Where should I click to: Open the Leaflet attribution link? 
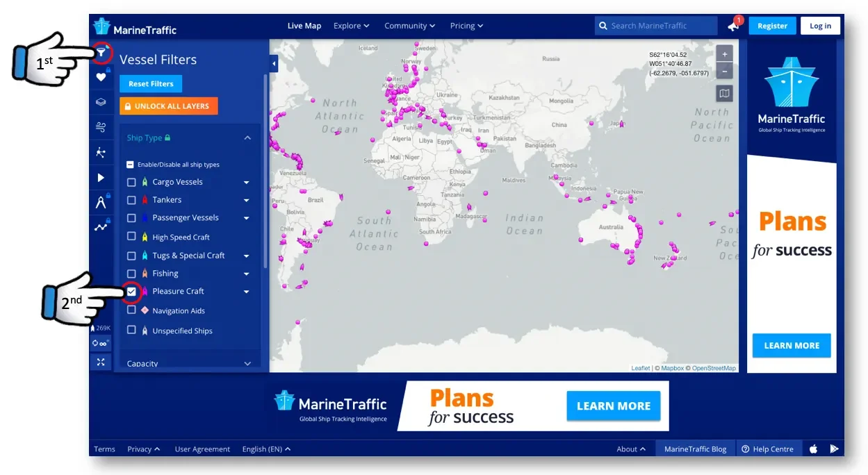pyautogui.click(x=641, y=368)
